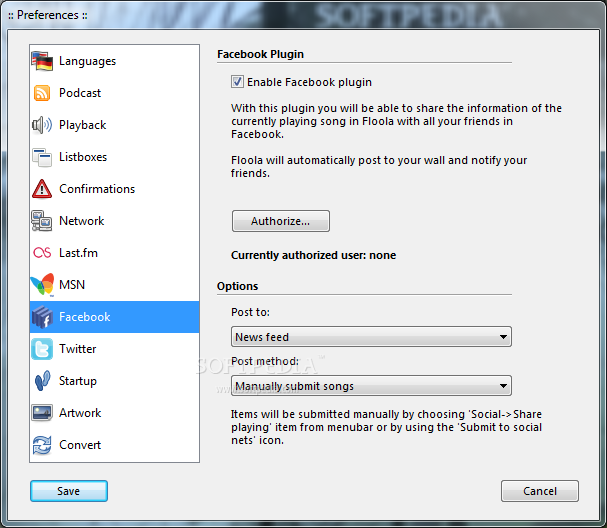Click the Authorize... button
The image size is (607, 528).
(x=281, y=221)
